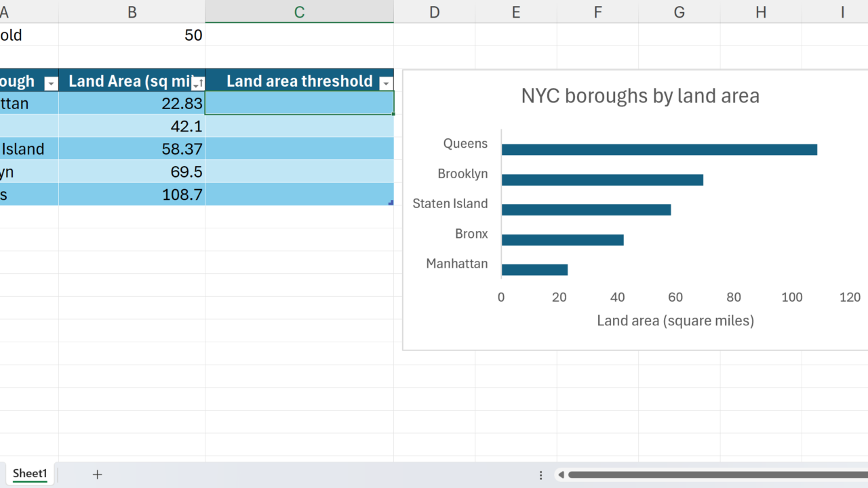868x488 pixels.
Task: Click the Manhattan bar in the chart
Action: pyautogui.click(x=534, y=270)
